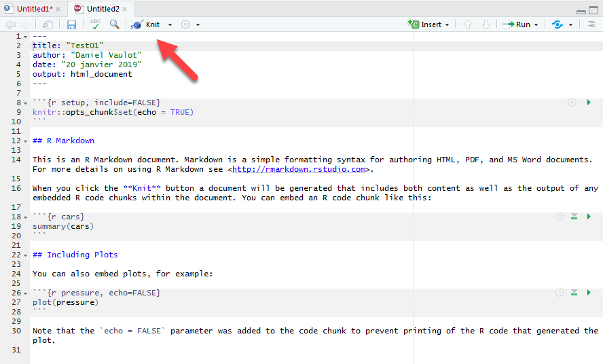Open Find/Replace with the magnifier icon

[x=115, y=24]
